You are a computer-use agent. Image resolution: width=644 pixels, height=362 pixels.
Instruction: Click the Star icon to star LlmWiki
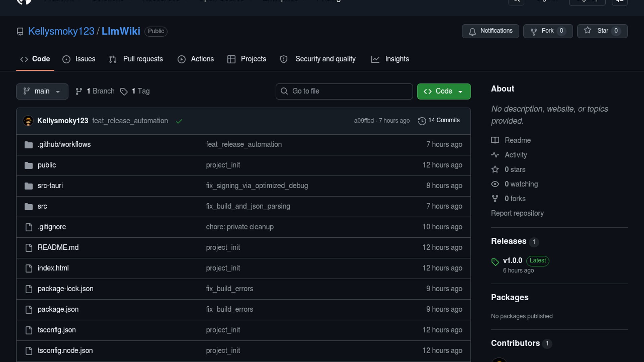click(x=588, y=31)
